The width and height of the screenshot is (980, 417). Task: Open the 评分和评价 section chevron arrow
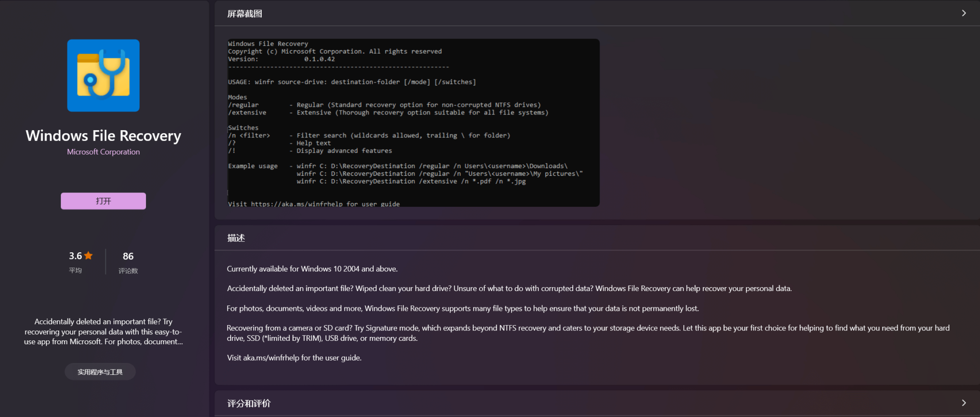(963, 403)
